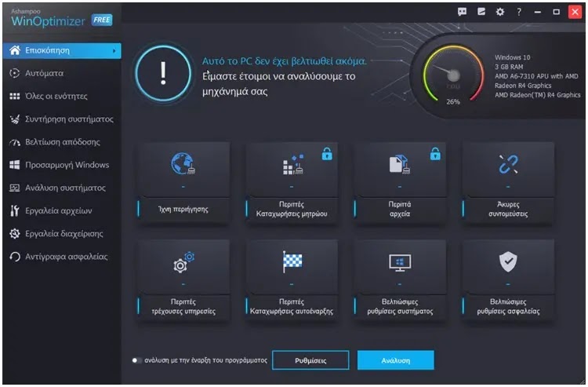Open Περιττές Καταχωρήσεις μητρώου label

(x=292, y=209)
